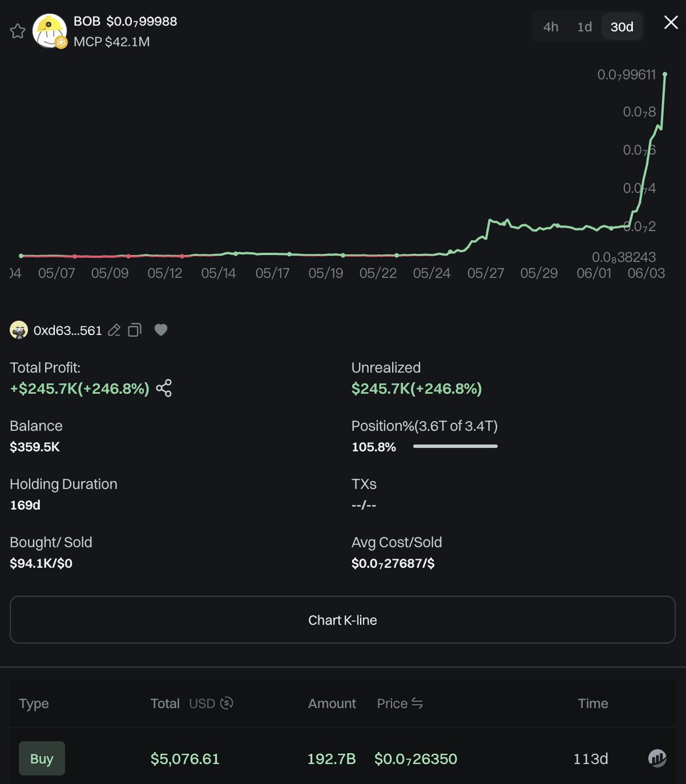Edit wallet address label with pencil icon
686x784 pixels.
click(114, 330)
